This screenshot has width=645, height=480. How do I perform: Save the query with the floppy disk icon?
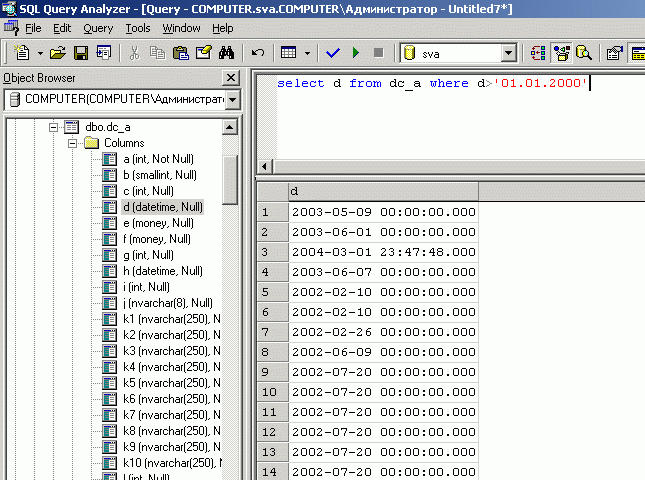[x=81, y=53]
